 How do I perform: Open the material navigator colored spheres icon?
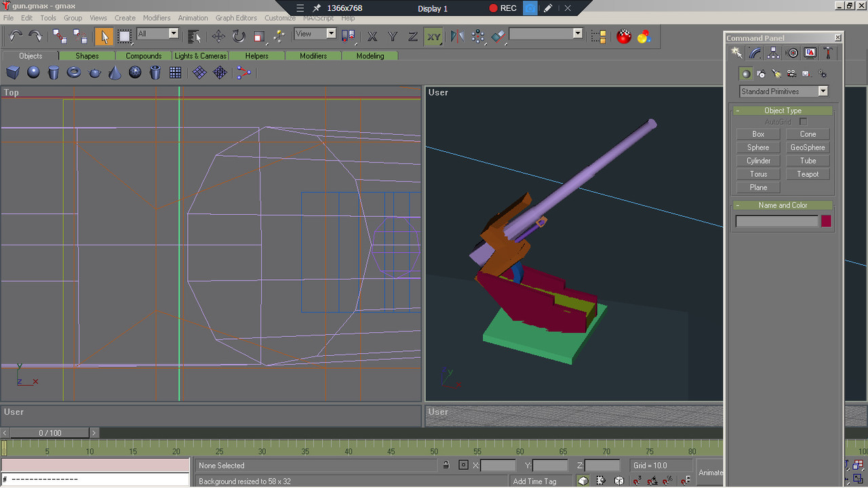(x=644, y=36)
